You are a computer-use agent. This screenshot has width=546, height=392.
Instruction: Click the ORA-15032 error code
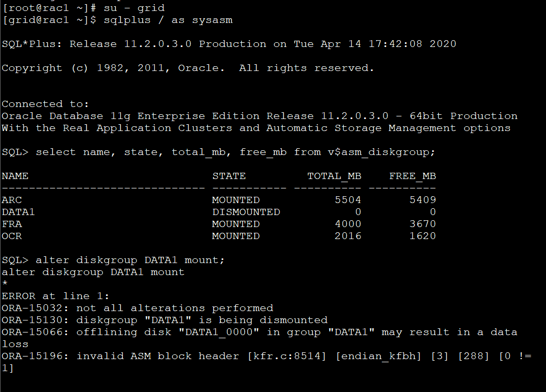(x=36, y=308)
